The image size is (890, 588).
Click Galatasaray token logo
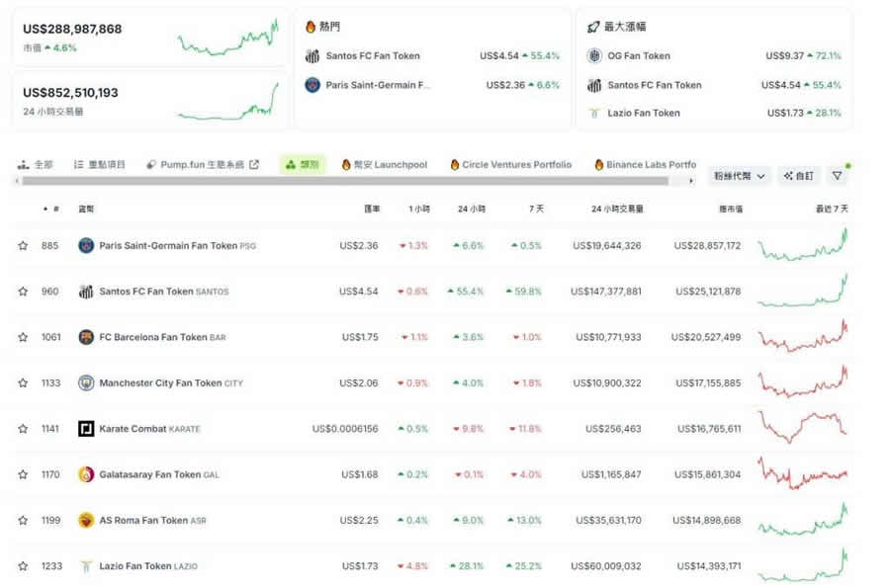86,474
